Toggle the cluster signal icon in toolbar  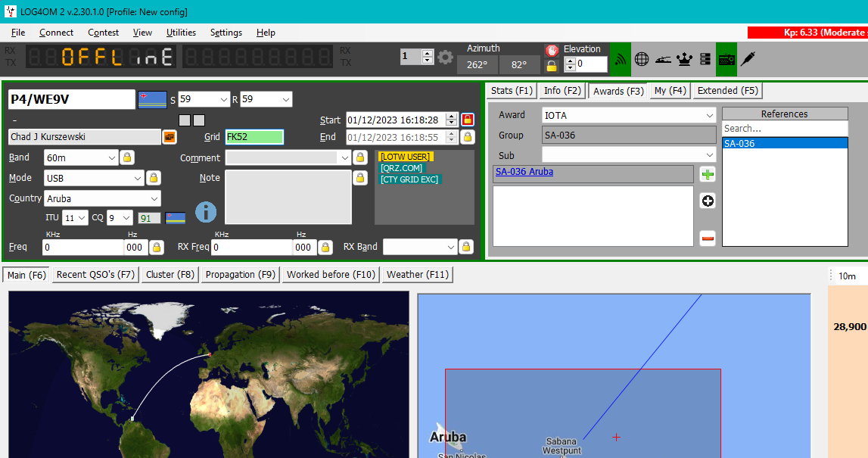coord(621,59)
